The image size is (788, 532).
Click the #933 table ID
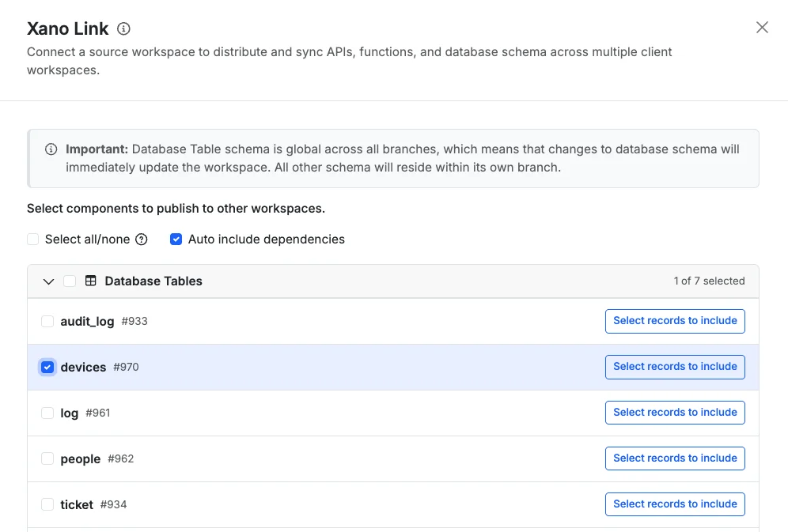[x=134, y=321]
